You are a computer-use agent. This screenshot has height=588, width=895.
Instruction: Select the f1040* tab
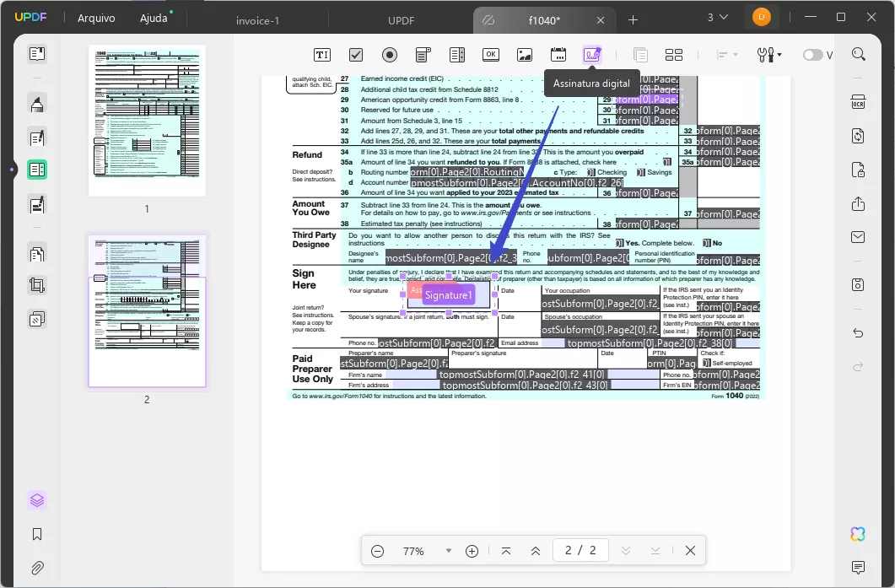click(x=544, y=20)
